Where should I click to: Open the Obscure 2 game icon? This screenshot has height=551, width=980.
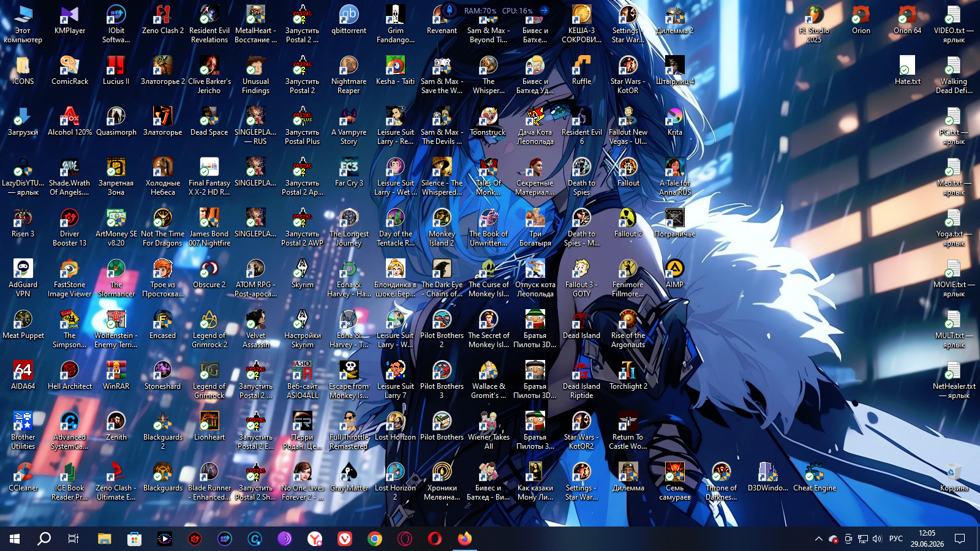(x=209, y=274)
